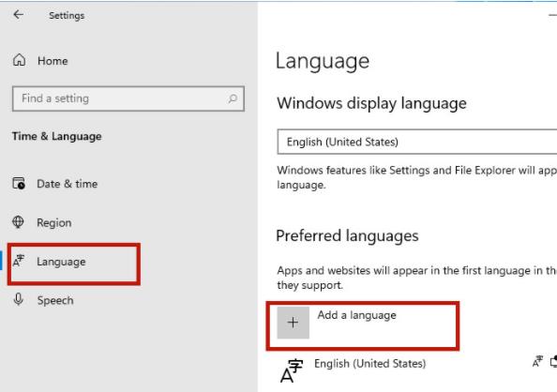Go to Home settings page
The width and height of the screenshot is (557, 392).
tap(53, 61)
